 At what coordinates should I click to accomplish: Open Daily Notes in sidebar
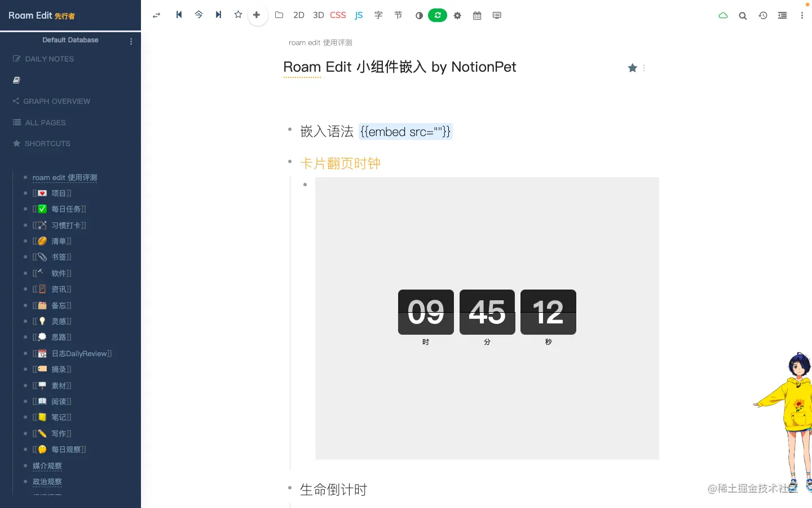43,59
